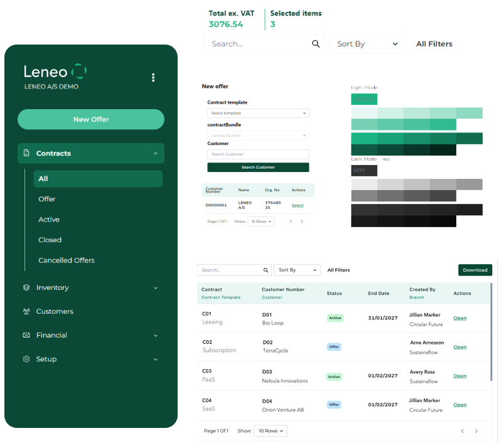Open the 10 Rows page size dropdown
Viewport: 499px width, 448px height.
tap(271, 431)
